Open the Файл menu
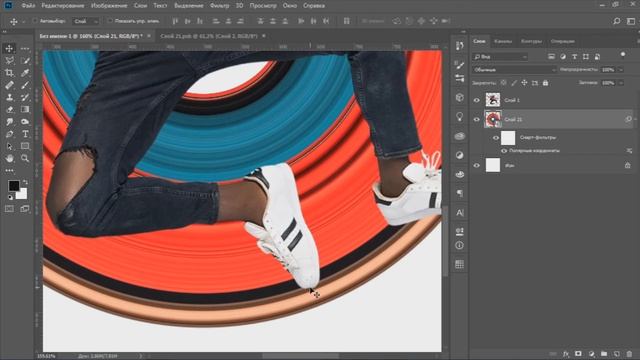The width and height of the screenshot is (640, 360). point(28,6)
